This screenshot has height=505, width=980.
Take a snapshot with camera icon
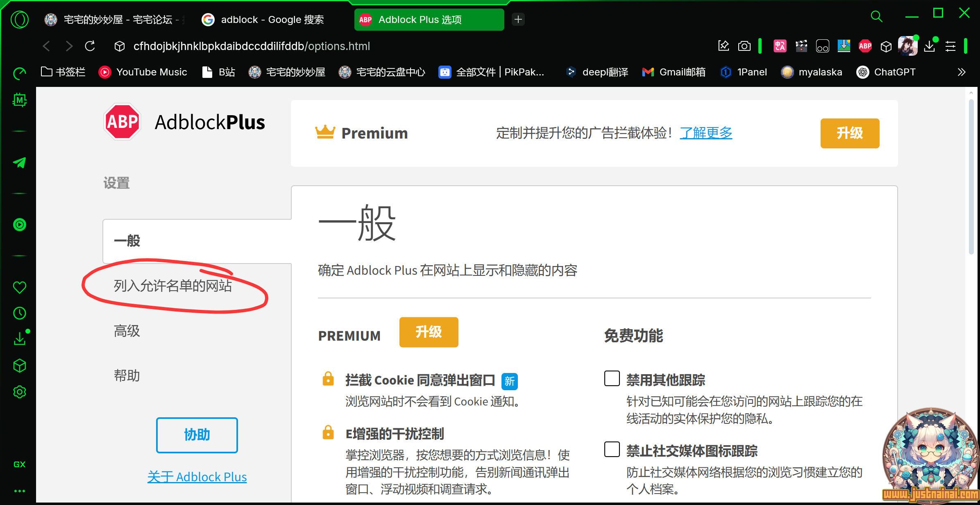tap(744, 46)
